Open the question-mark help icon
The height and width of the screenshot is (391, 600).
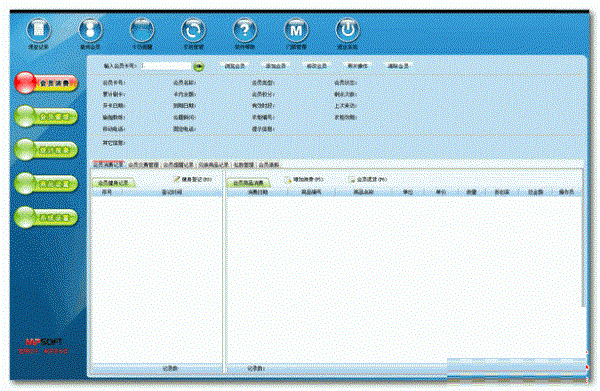tap(245, 30)
